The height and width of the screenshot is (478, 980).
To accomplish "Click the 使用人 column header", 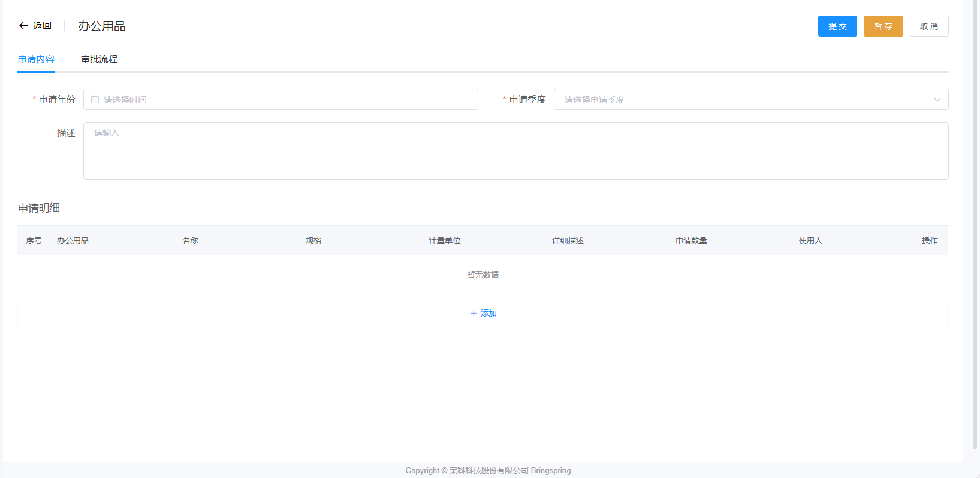I will pyautogui.click(x=810, y=240).
